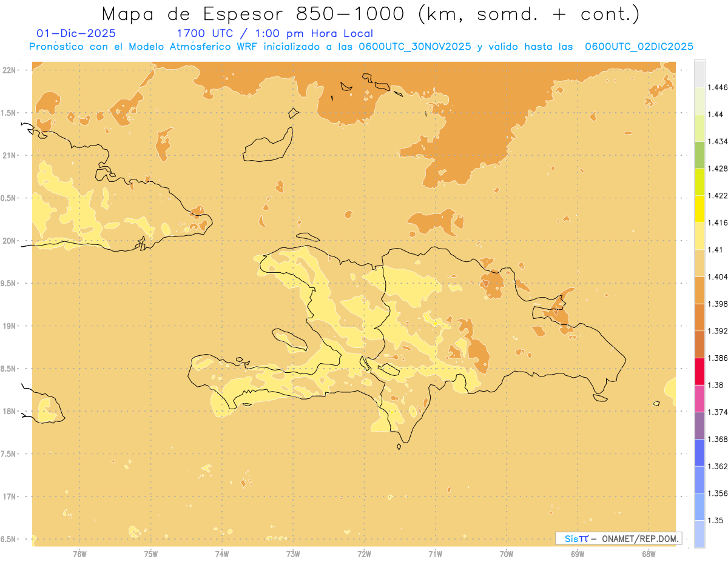Click the red swatch between 1.38 and 1.386

pyautogui.click(x=699, y=372)
